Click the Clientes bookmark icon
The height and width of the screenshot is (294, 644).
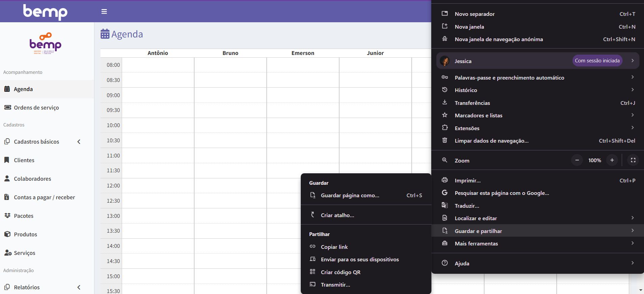pos(7,160)
